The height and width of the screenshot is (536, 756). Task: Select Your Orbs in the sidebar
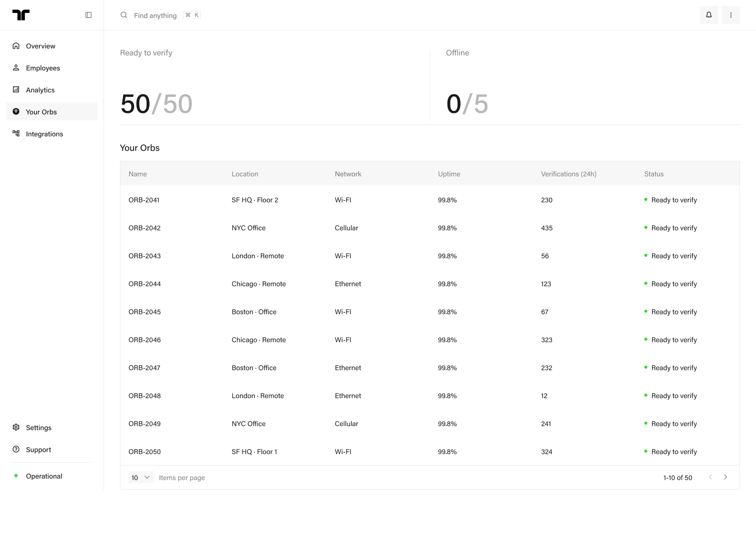(52, 111)
